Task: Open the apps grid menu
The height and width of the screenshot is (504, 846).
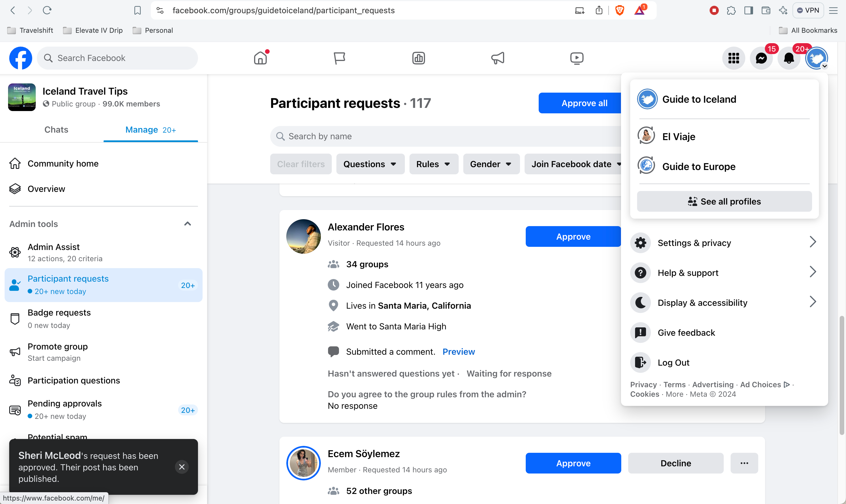Action: (733, 58)
